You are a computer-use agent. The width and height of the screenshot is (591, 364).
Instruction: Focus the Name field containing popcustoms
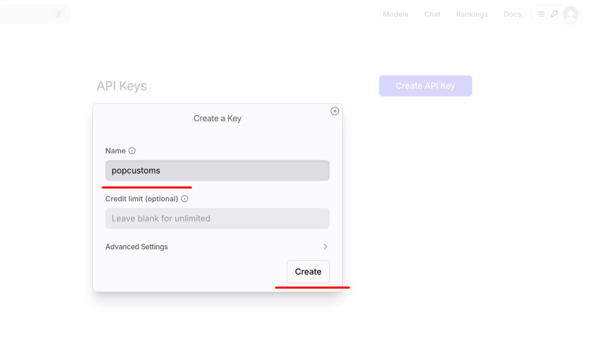click(217, 171)
